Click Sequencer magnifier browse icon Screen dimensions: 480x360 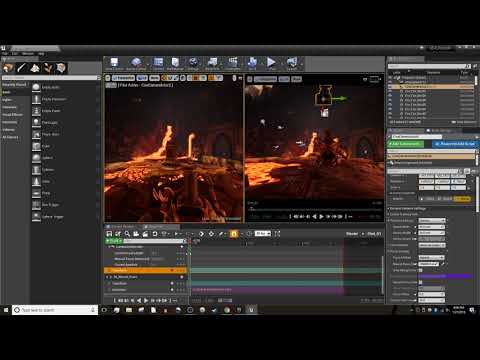coord(127,234)
